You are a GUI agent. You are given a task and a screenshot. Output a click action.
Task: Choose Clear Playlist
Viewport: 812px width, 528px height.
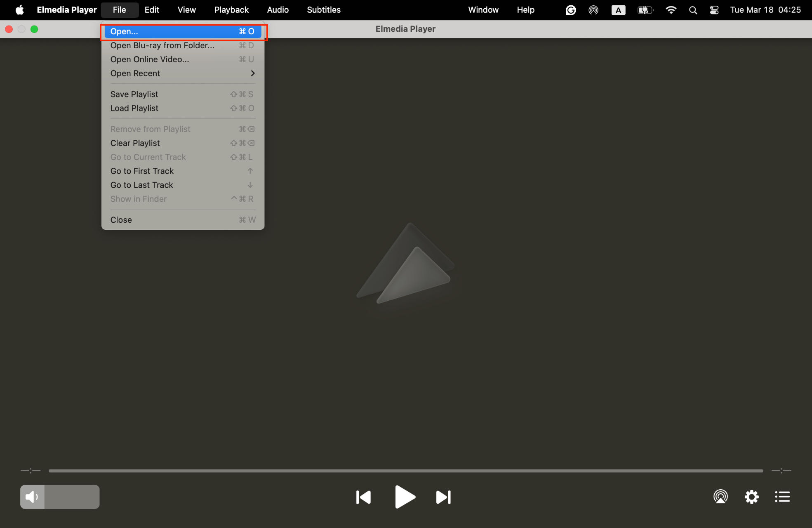coord(183,143)
